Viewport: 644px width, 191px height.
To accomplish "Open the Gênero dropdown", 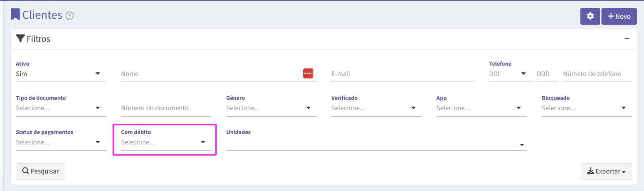I will click(271, 108).
